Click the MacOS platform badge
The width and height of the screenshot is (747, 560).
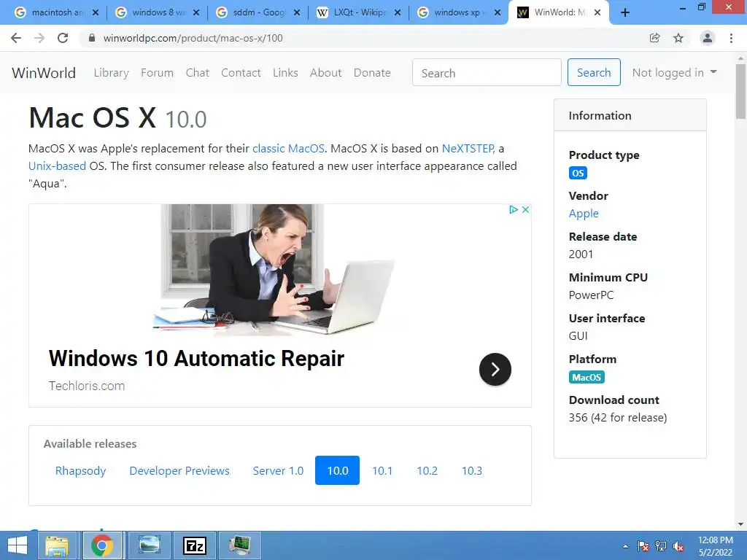tap(587, 377)
